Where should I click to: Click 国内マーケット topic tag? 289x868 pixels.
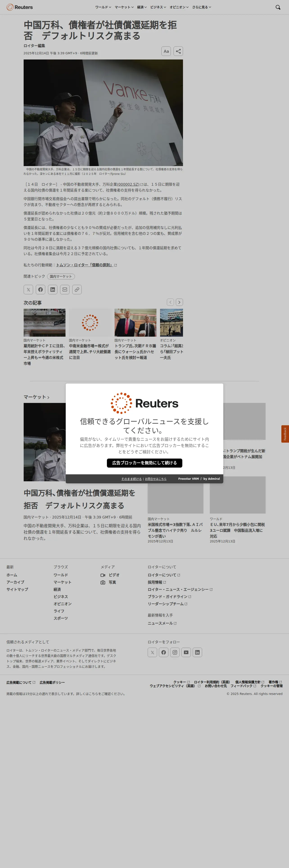(61, 276)
